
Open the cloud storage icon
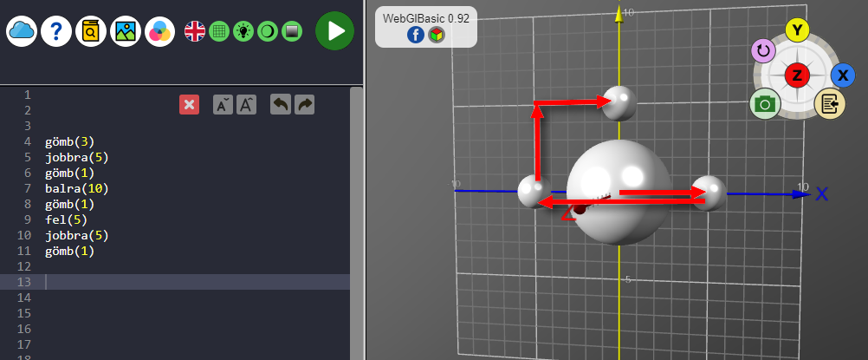(x=22, y=32)
